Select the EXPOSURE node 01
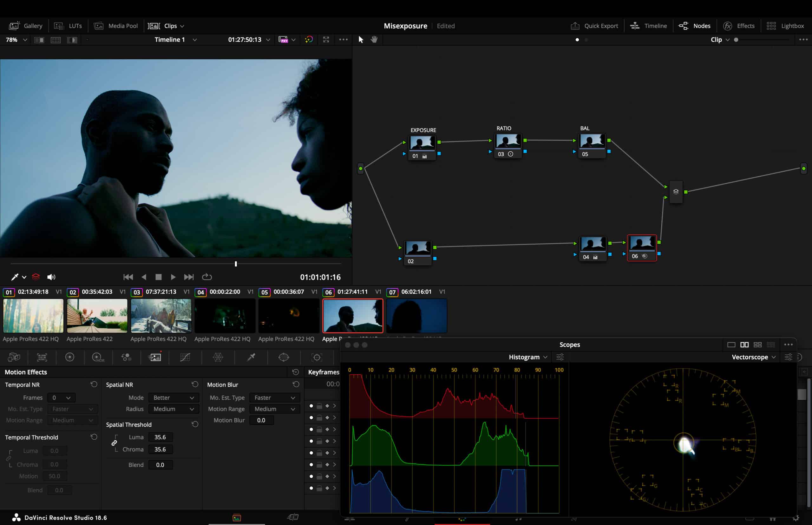This screenshot has width=812, height=525. [x=422, y=147]
